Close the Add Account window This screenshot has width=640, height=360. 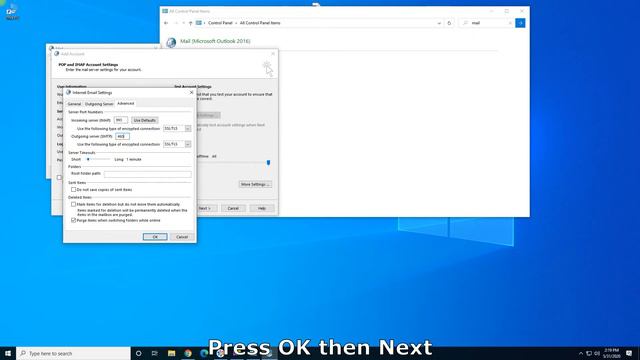pyautogui.click(x=273, y=53)
